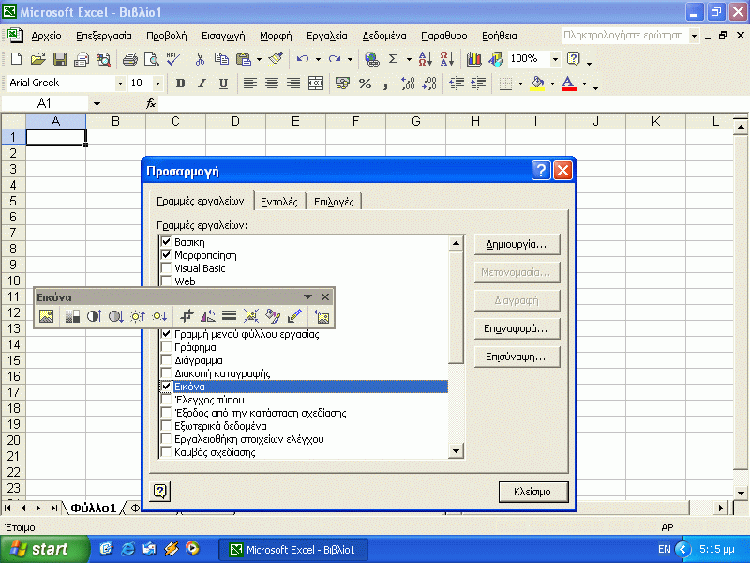Activate the Format Painter brush
The width and height of the screenshot is (750, 563).
click(276, 59)
